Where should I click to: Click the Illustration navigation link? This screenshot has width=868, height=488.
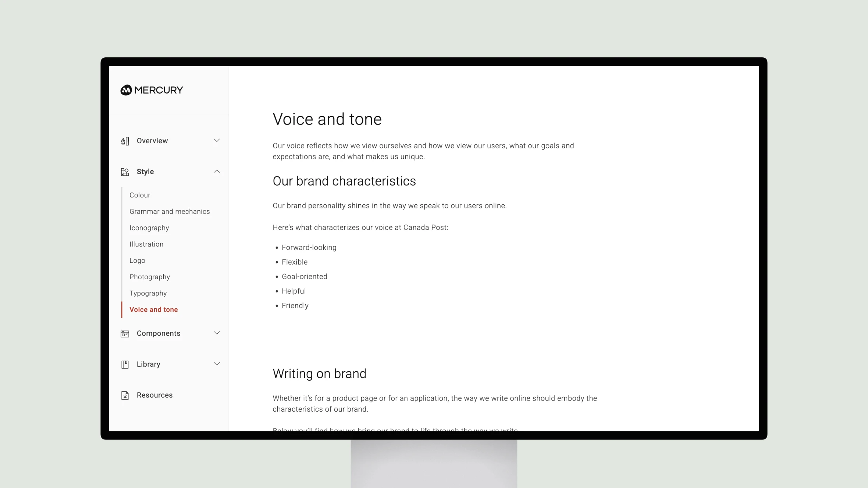146,244
